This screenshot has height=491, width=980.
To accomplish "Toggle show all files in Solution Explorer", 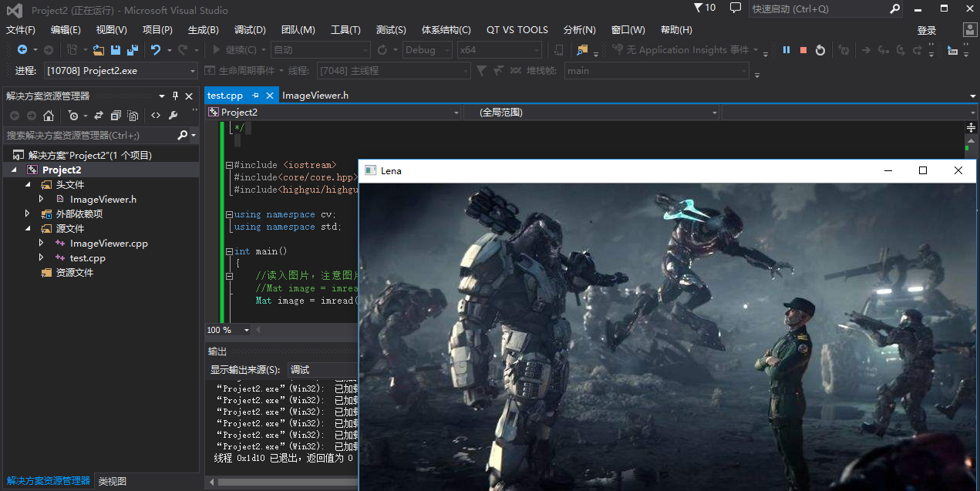I will [133, 116].
